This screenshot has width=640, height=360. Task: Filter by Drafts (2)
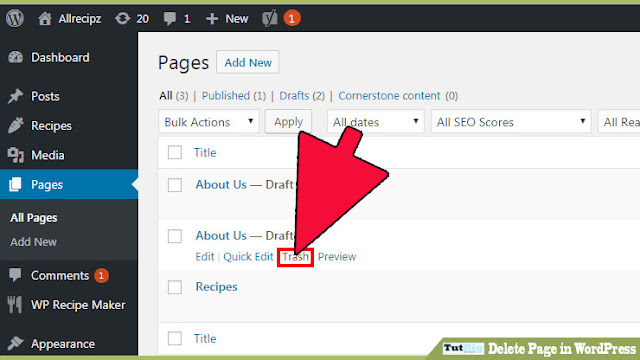pyautogui.click(x=302, y=96)
